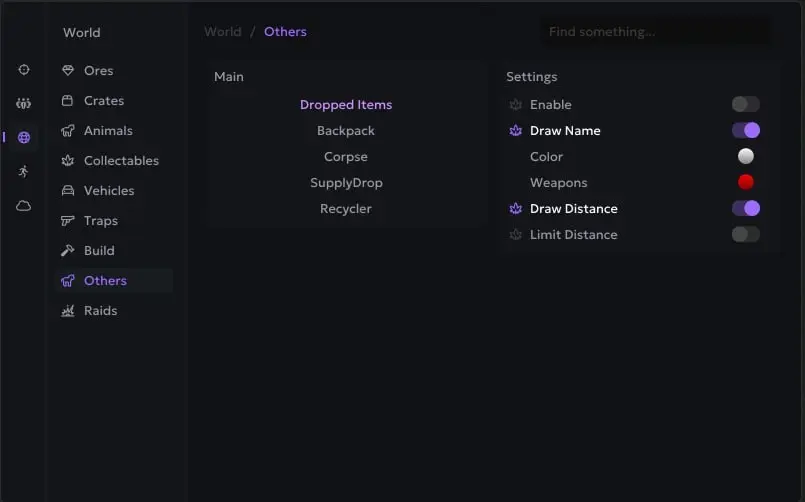Select the Recycler entry
805x502 pixels.
(346, 209)
